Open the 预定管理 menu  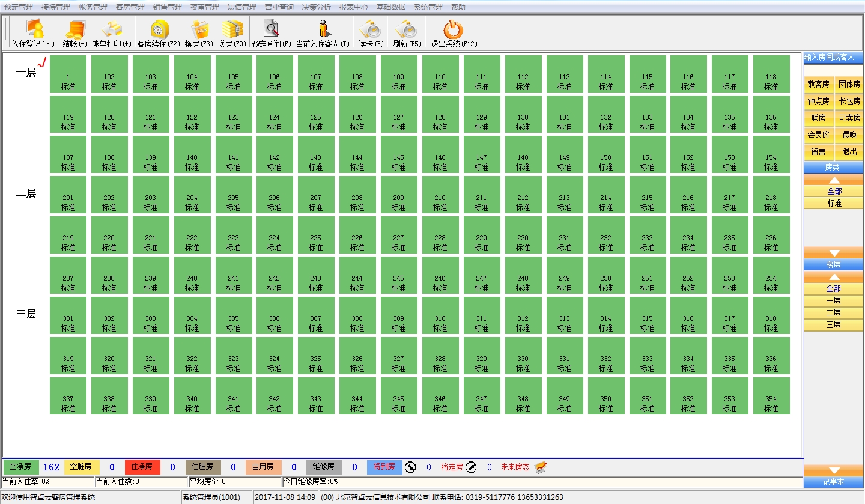(x=19, y=7)
